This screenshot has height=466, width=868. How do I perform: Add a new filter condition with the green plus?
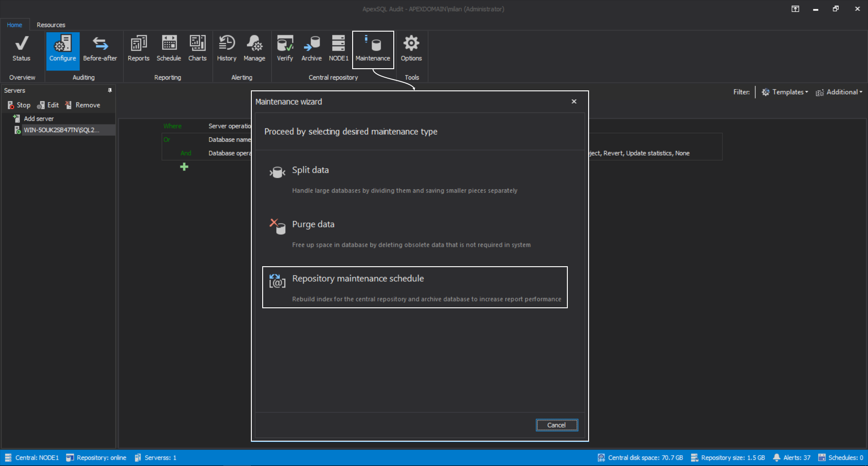(x=184, y=167)
